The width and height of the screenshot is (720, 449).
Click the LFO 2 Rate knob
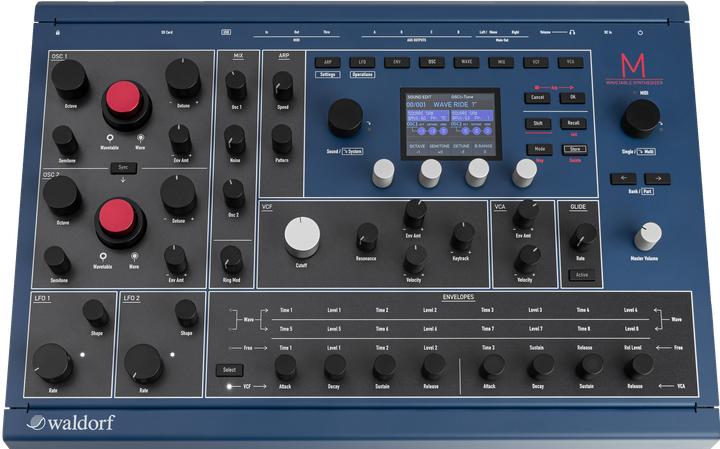144,364
